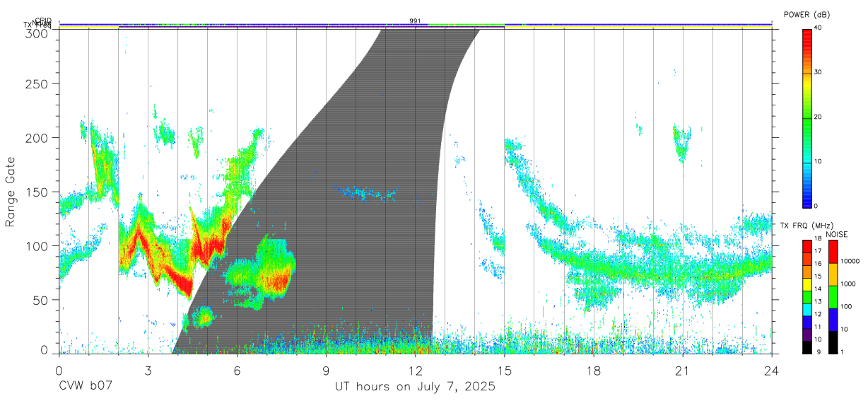The image size is (868, 401).
Task: Click the 6 hour tick label
Action: (x=237, y=371)
